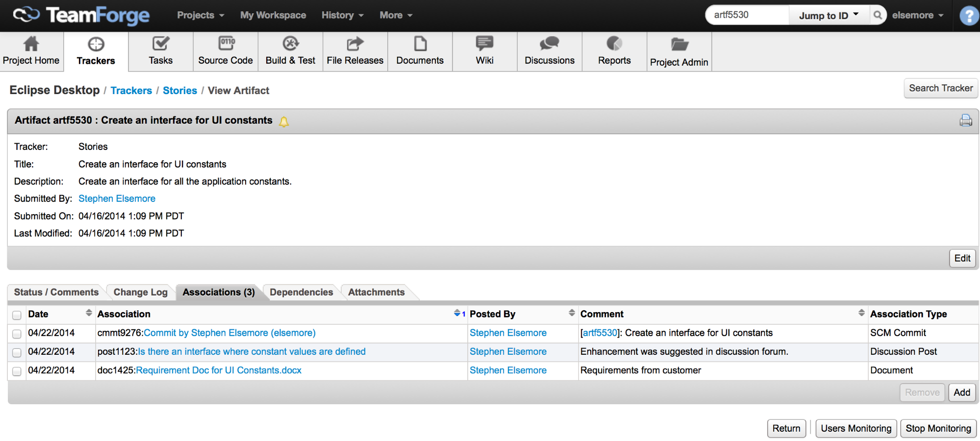The height and width of the screenshot is (441, 980).
Task: Click the search magnifier icon in top bar
Action: [878, 15]
